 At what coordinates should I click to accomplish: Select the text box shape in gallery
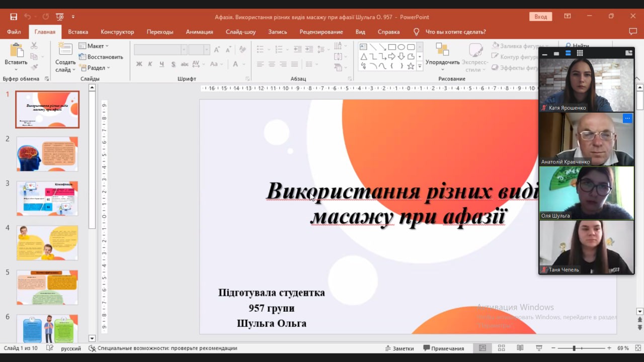click(363, 47)
